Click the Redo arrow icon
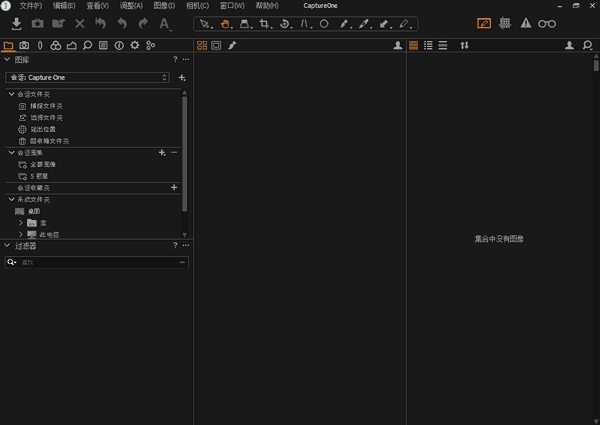This screenshot has height=425, width=600. 143,24
